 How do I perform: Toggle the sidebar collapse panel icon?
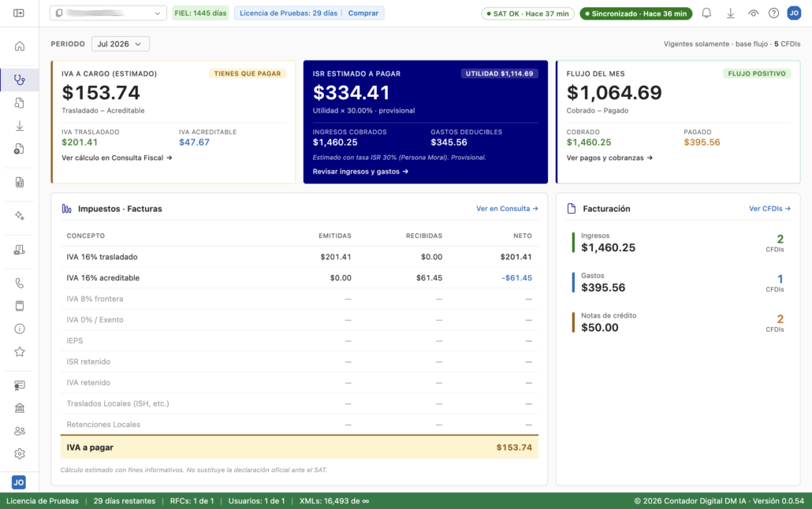click(19, 13)
